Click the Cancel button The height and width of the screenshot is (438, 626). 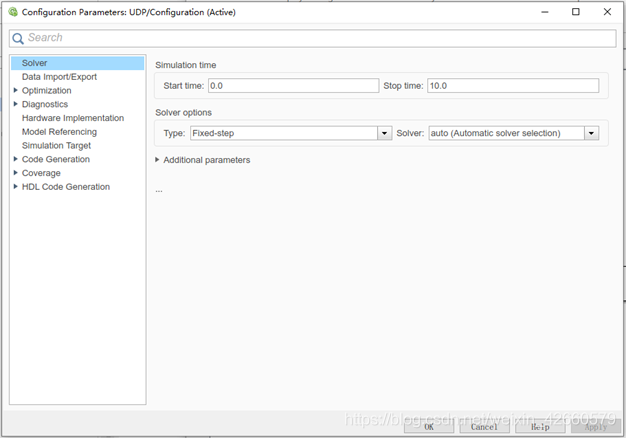point(484,427)
